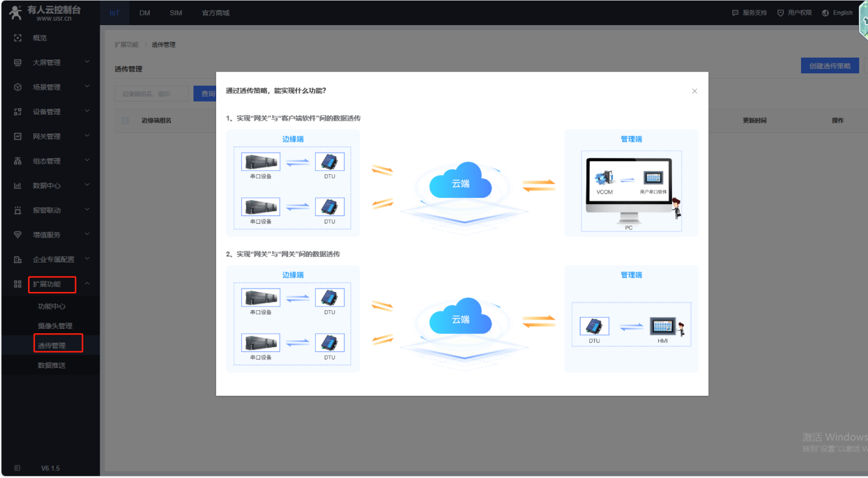Click the 边缘端组名 search input field

click(152, 94)
